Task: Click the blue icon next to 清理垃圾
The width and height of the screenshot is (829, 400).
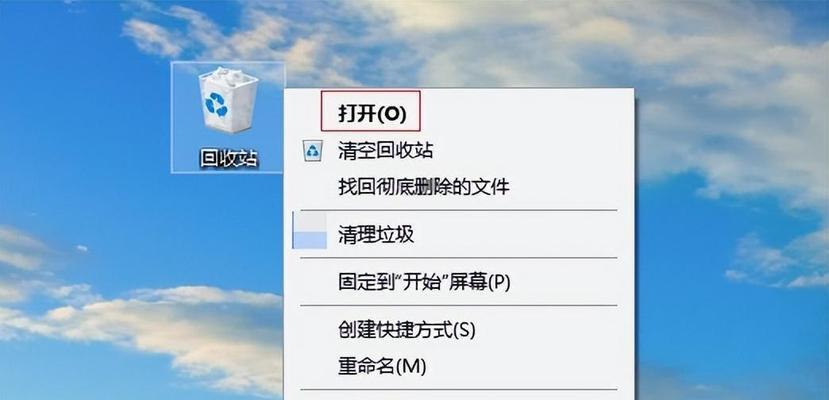Action: [310, 231]
